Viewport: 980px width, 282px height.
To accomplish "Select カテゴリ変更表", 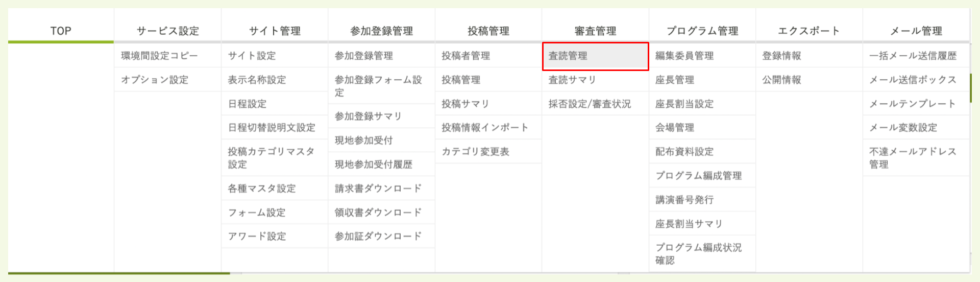I will 475,151.
